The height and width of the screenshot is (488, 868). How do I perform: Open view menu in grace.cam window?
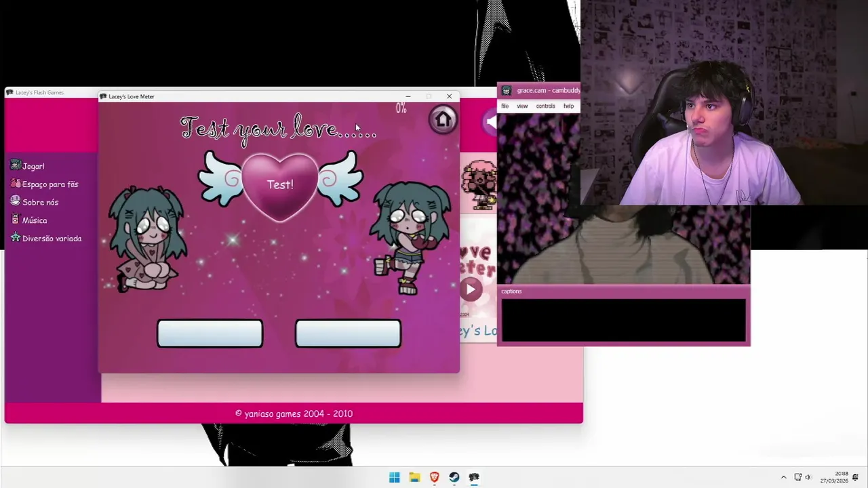pos(522,106)
